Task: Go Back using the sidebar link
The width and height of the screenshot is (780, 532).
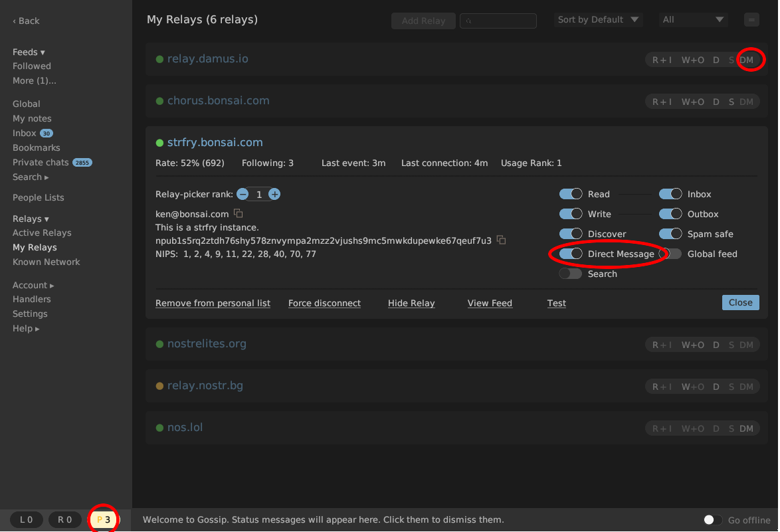Action: pos(26,21)
